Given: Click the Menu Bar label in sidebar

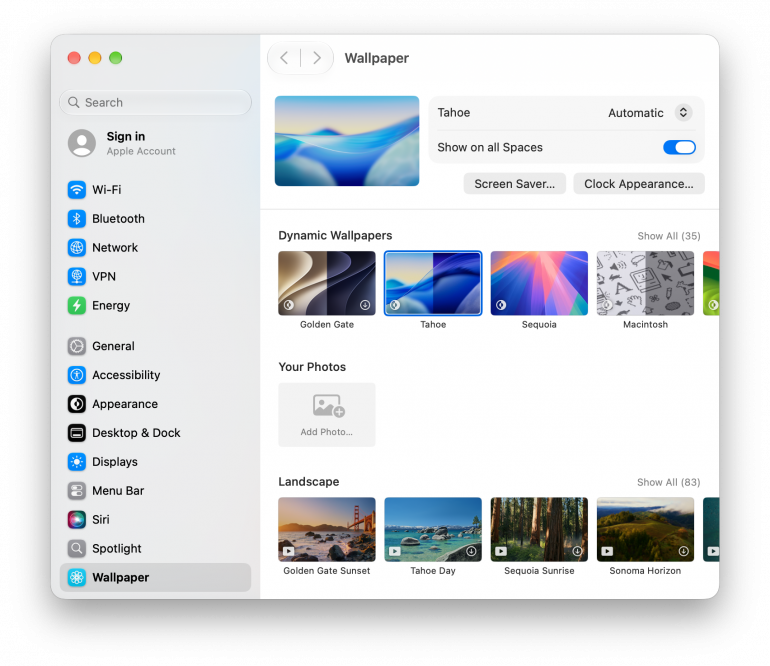Looking at the screenshot, I should click(118, 491).
